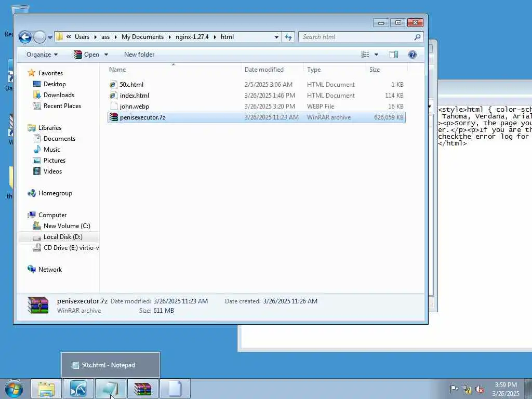Viewport: 532px width, 399px height.
Task: Click New folder in the toolbar
Action: pyautogui.click(x=139, y=55)
